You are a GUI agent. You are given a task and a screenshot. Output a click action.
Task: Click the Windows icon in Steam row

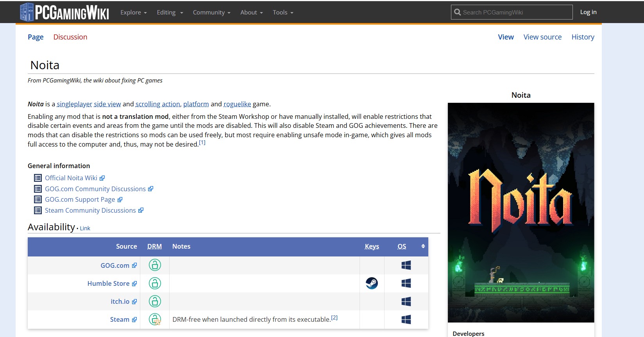406,320
